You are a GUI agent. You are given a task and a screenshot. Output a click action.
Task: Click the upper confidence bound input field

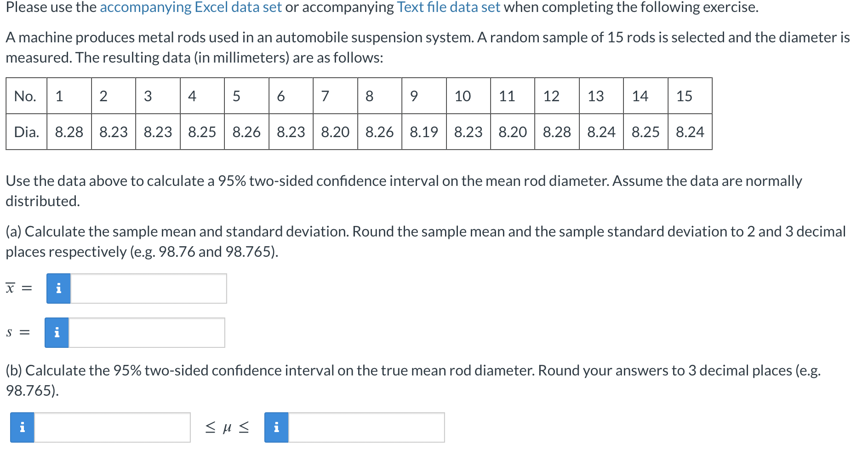[x=365, y=427]
